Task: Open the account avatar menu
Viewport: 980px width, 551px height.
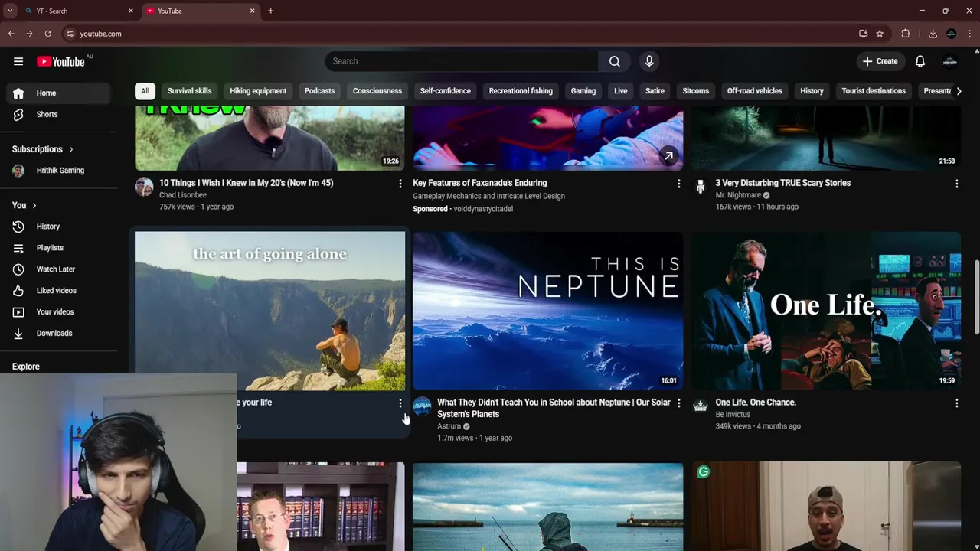Action: pos(950,61)
